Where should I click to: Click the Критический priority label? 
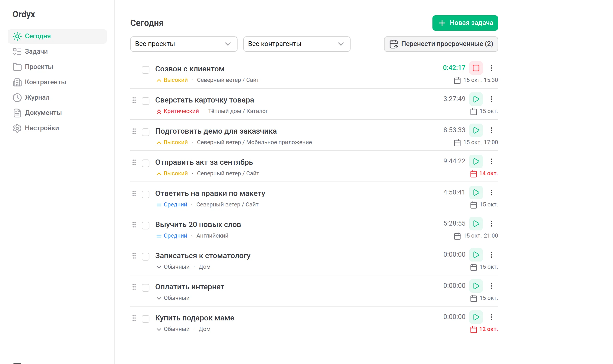coord(177,111)
